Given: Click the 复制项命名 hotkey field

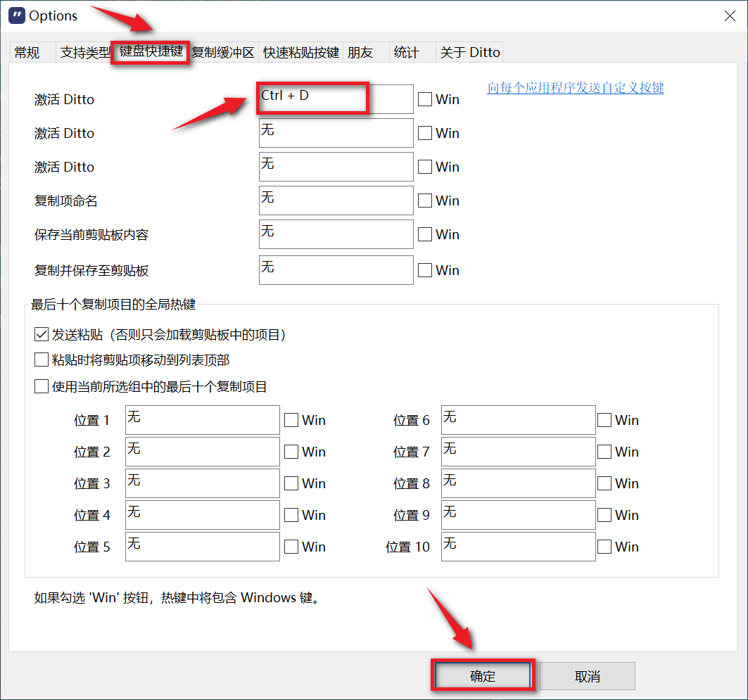Looking at the screenshot, I should [336, 201].
